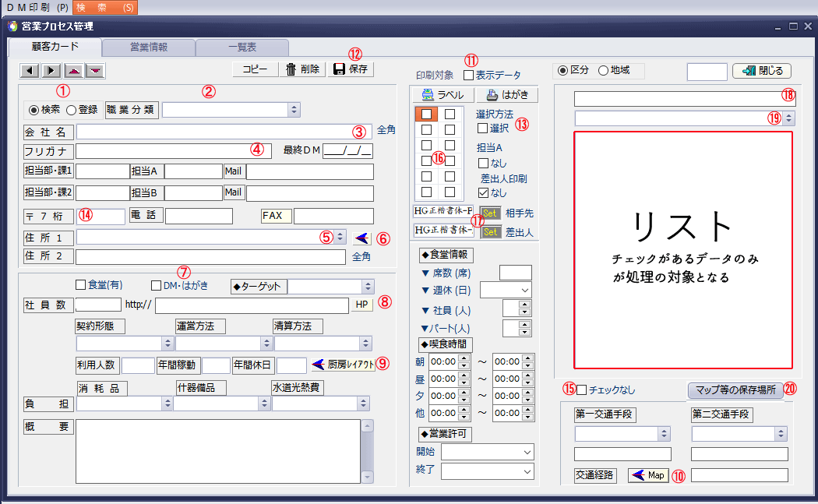
Task: Click the ラベル label print button
Action: (442, 95)
